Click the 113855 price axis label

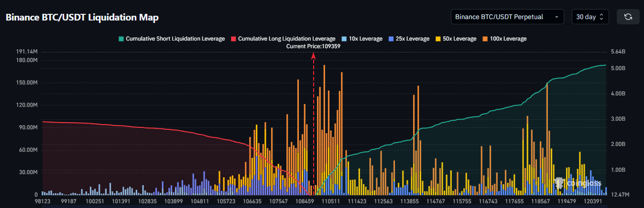click(x=410, y=202)
